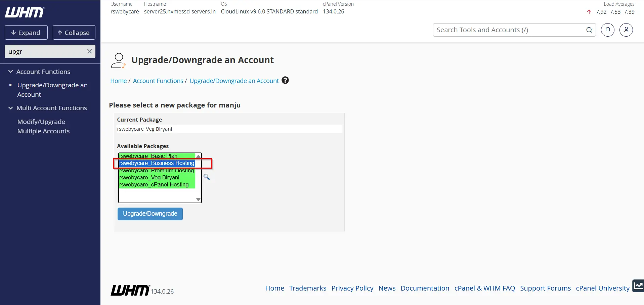Screen dimensions: 644x305
Task: Click the magnifier icon beside the package list
Action: (x=207, y=177)
